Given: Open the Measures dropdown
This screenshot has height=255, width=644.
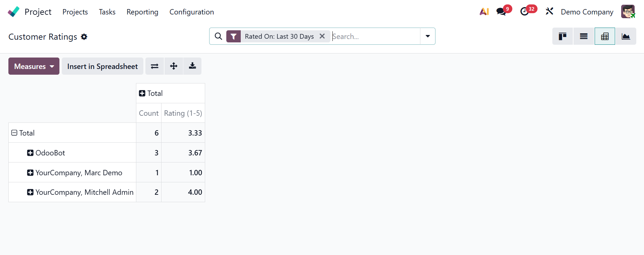Looking at the screenshot, I should pos(34,66).
